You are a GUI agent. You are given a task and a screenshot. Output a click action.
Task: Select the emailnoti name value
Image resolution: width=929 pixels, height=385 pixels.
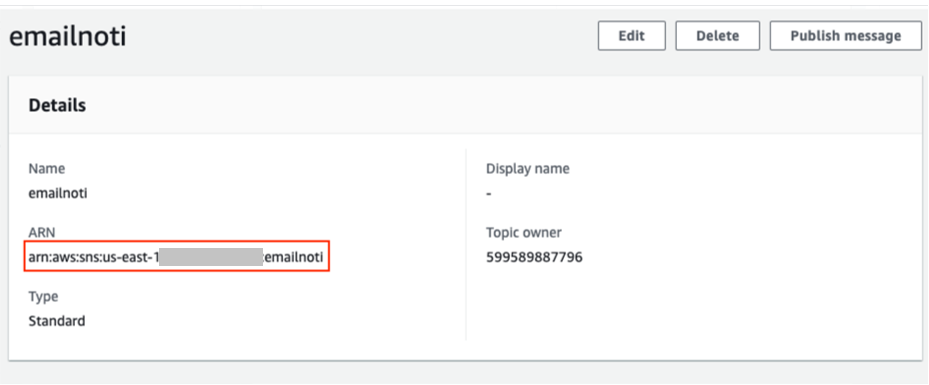tap(58, 193)
